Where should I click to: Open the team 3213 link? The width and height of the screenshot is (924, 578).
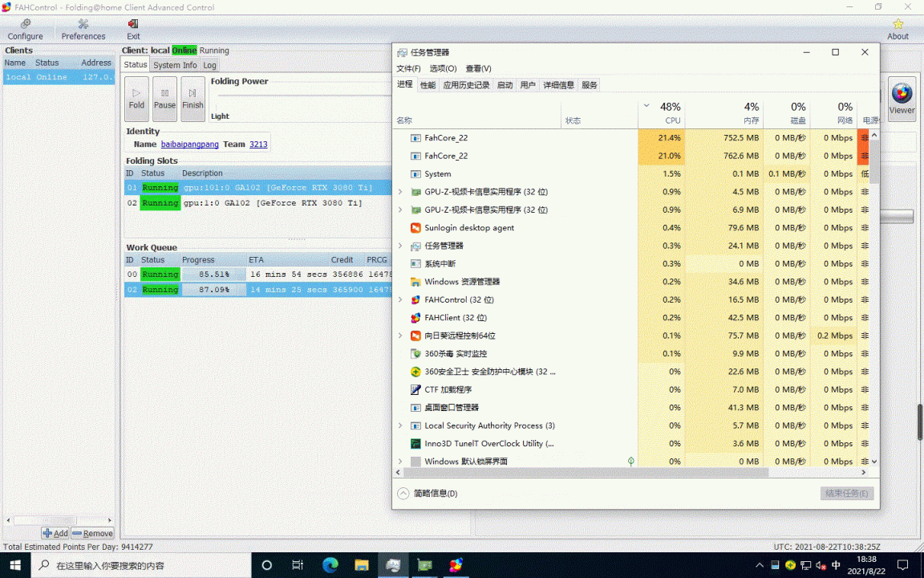coord(258,144)
